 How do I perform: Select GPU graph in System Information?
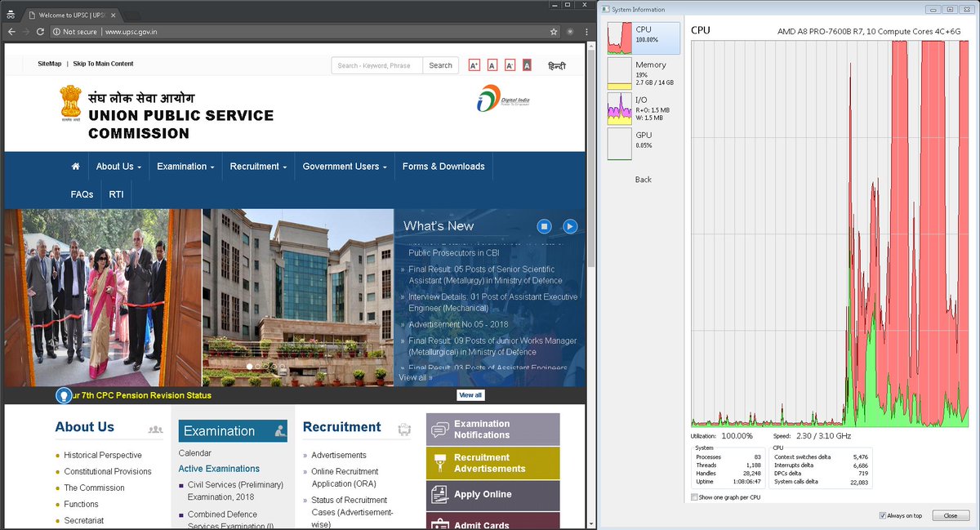point(644,143)
